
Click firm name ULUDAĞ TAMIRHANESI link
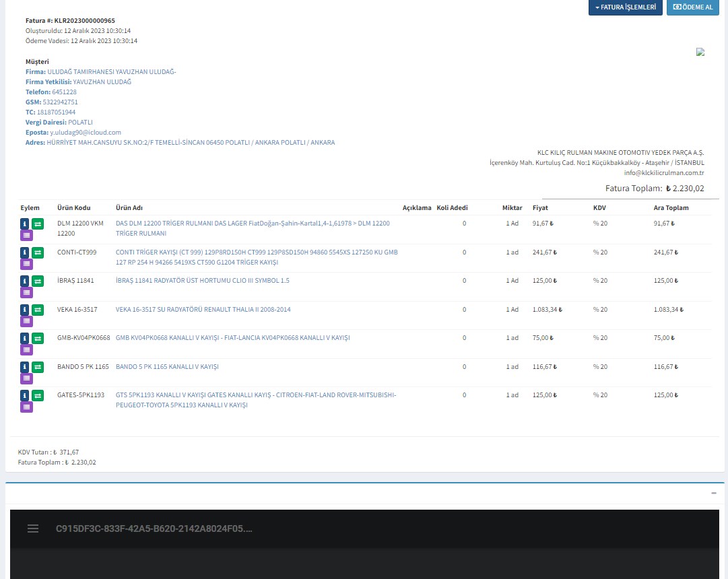tap(111, 72)
